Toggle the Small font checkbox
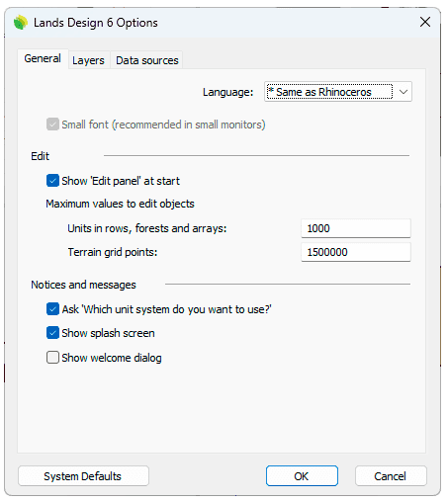The height and width of the screenshot is (501, 448). [x=52, y=125]
